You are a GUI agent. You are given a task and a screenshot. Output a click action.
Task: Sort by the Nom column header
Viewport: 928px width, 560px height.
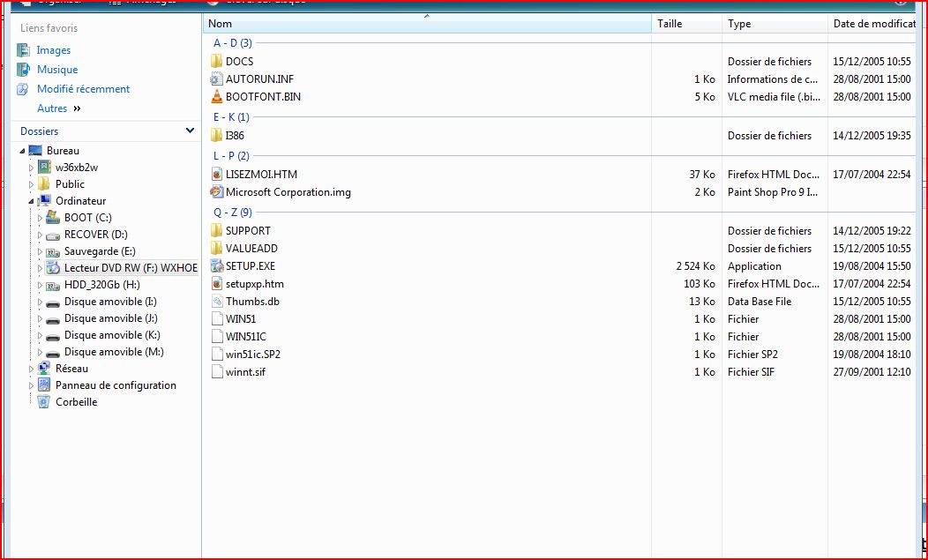(x=427, y=24)
